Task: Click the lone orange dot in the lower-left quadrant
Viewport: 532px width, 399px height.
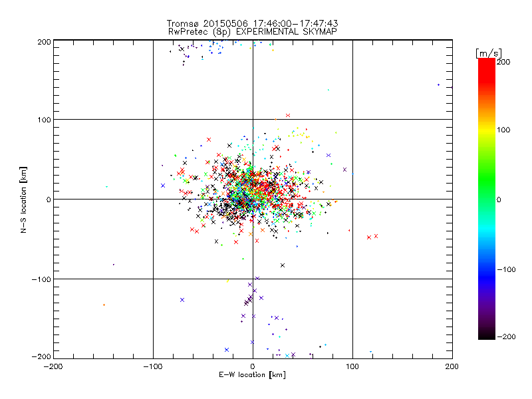Action: [x=104, y=305]
